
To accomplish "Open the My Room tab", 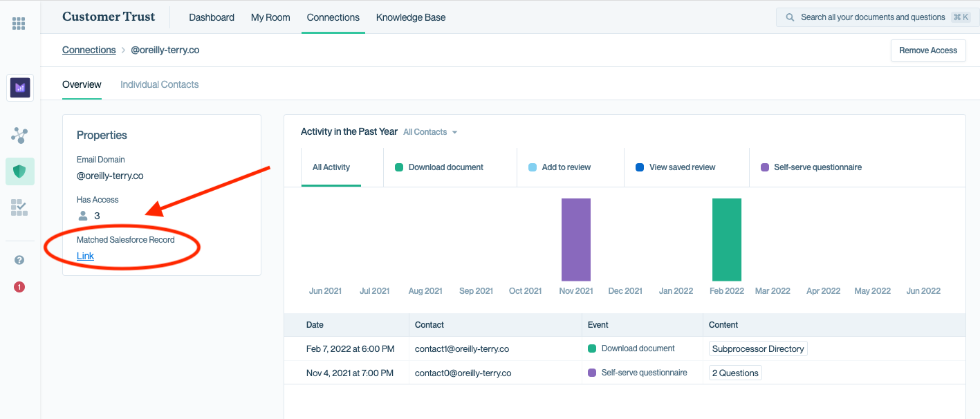I will [270, 17].
